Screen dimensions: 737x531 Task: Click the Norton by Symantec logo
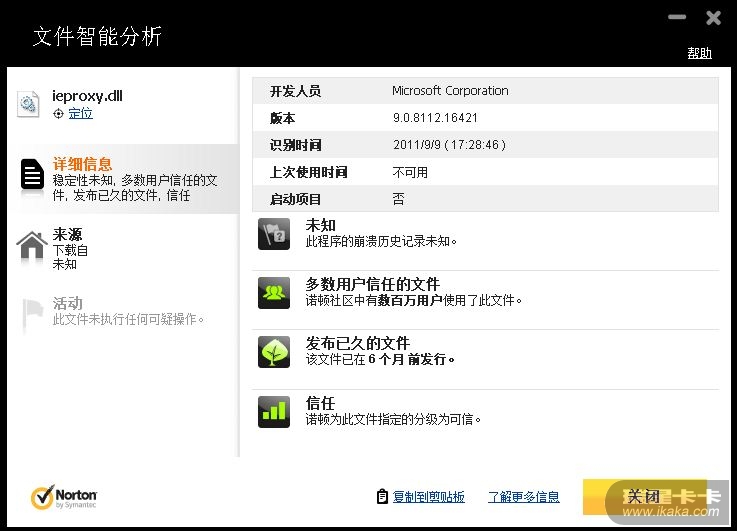[x=63, y=498]
